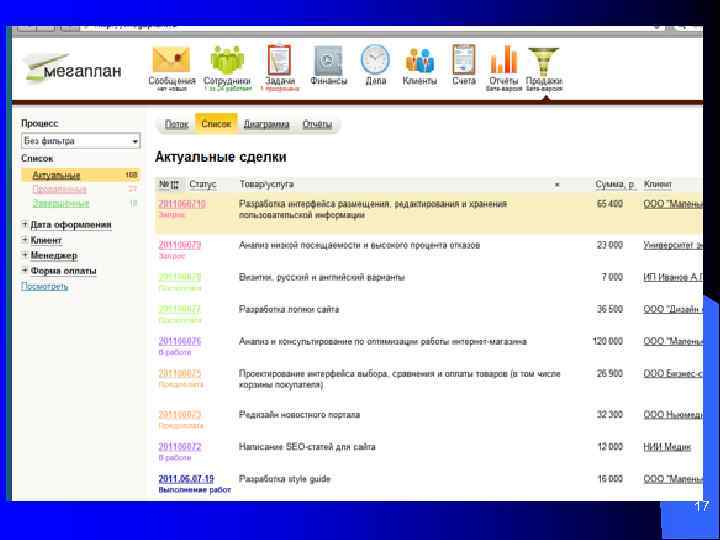
Task: Click the "Визитки, русский и английский варианты" text
Action: coord(322,277)
